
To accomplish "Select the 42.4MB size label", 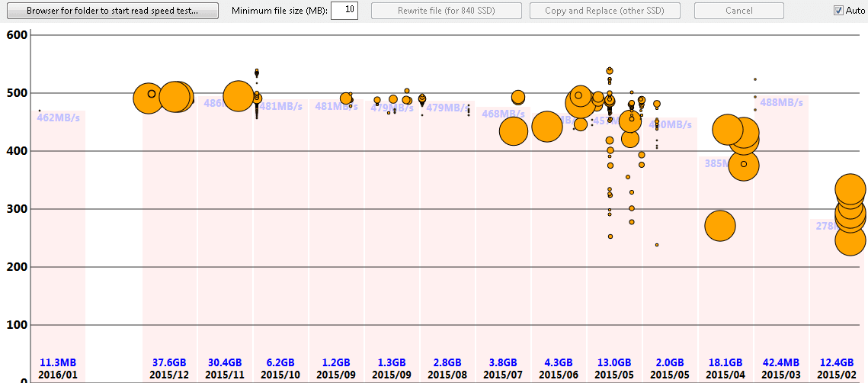I will coord(780,363).
